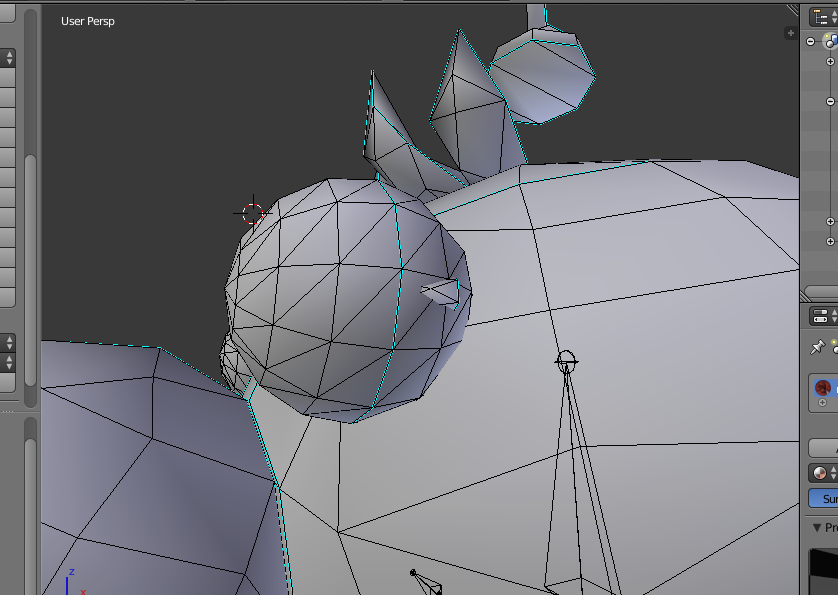This screenshot has width=838, height=595.
Task: Expand the last plus node in outliner tree
Action: pos(830,242)
